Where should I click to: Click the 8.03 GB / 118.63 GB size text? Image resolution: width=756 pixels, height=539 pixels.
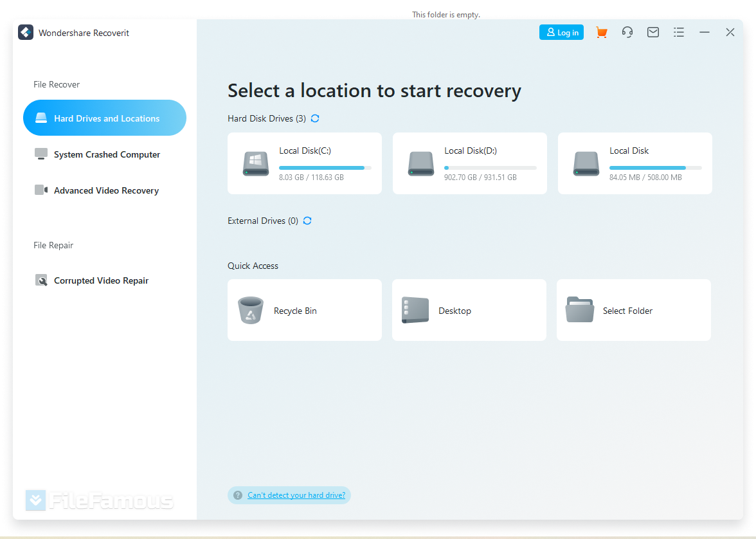[x=311, y=178]
